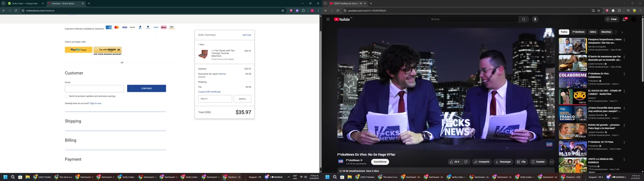The width and height of the screenshot is (644, 181).
Task: Apply the coupon with APPLY button
Action: point(243,99)
